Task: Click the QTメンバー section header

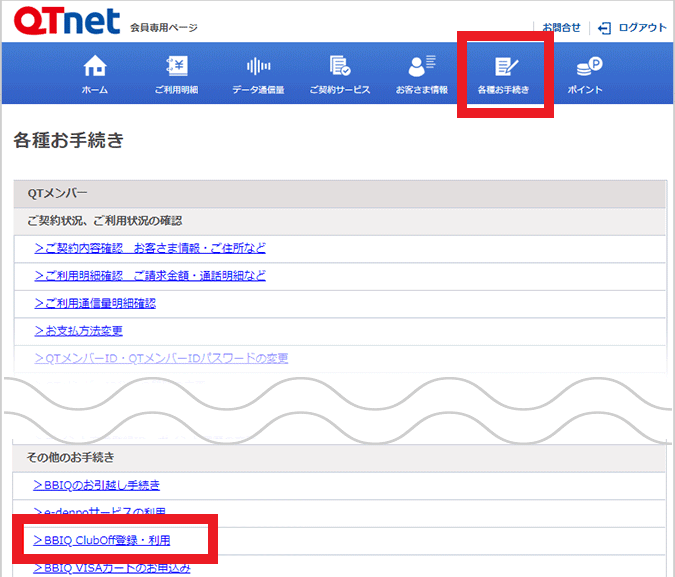Action: (340, 194)
